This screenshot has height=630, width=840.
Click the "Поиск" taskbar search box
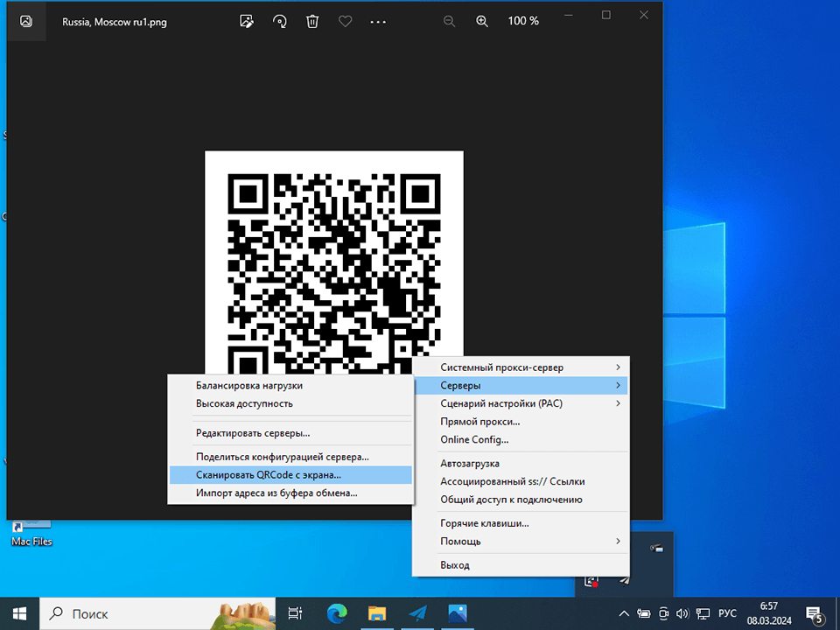[x=158, y=613]
